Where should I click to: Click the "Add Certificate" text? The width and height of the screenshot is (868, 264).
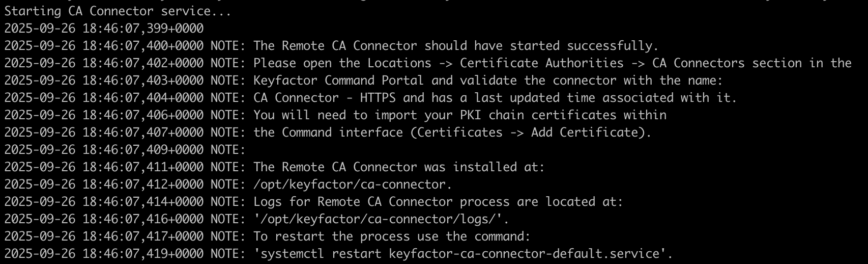584,133
